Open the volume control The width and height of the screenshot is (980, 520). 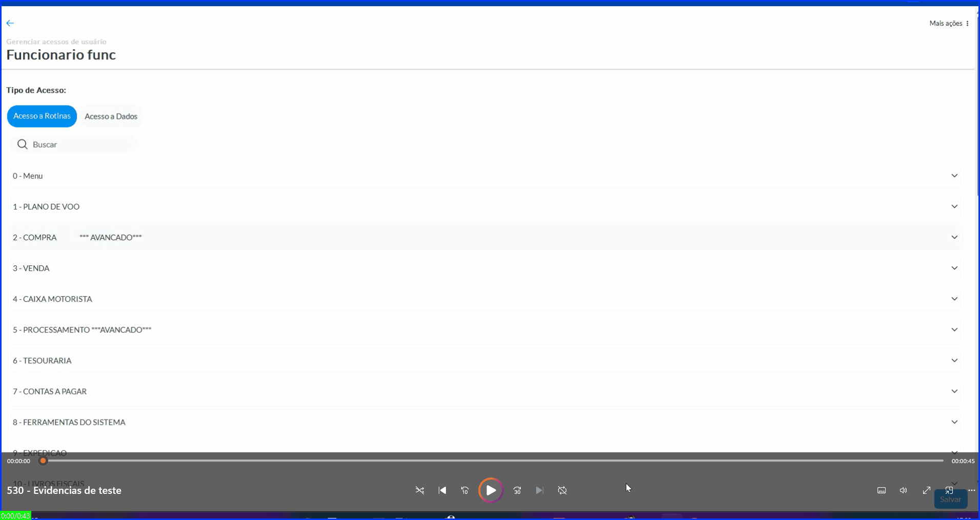904,490
